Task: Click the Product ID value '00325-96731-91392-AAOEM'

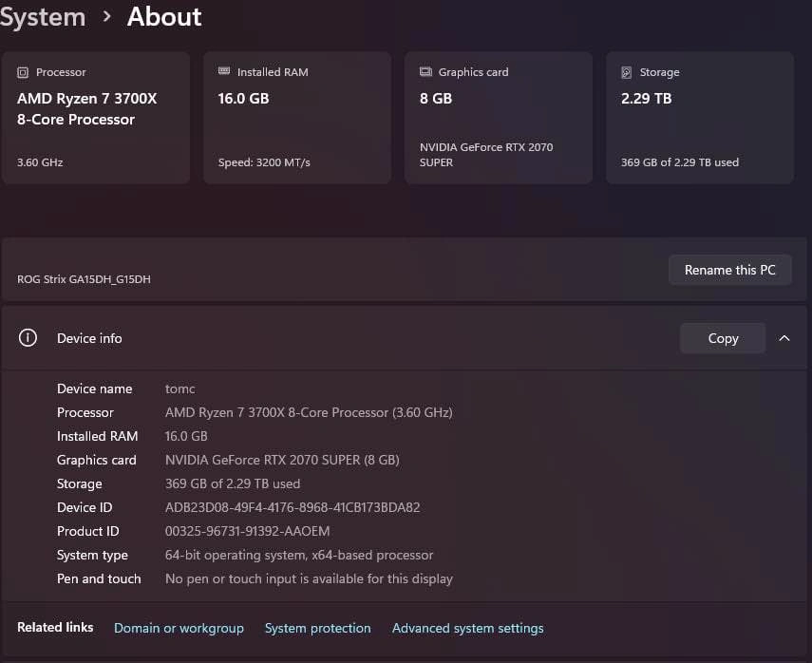Action: (248, 531)
